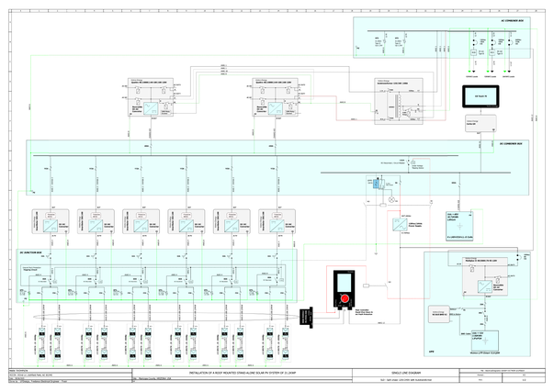Select the first PV module string at bottom left
Viewport: 554px width, 392px height.
(x=42, y=343)
